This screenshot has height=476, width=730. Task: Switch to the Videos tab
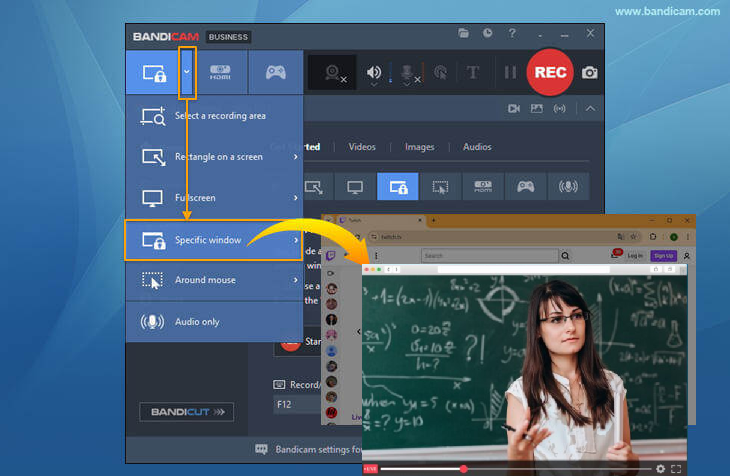point(362,147)
